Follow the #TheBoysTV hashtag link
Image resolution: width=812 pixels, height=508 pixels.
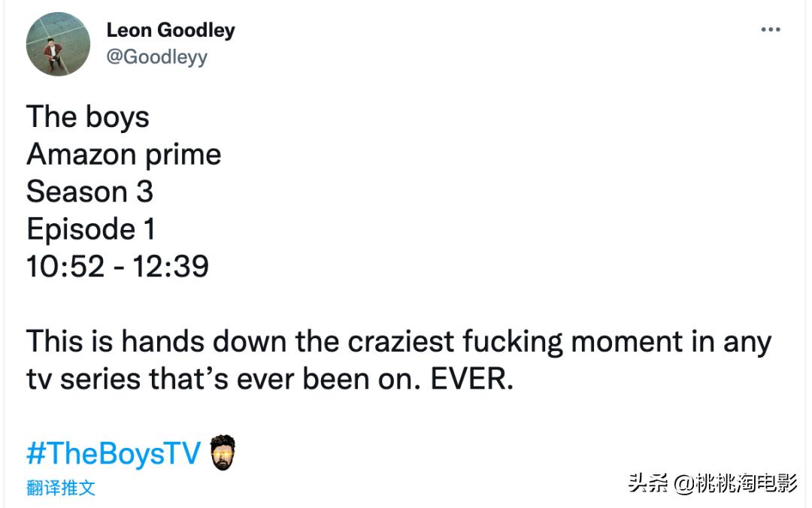tap(114, 453)
